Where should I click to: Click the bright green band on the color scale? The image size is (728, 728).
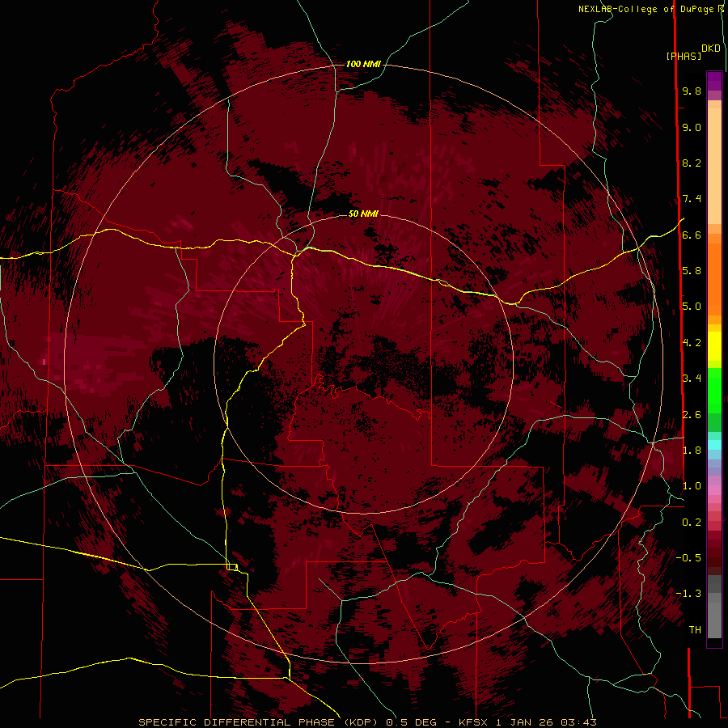click(714, 391)
